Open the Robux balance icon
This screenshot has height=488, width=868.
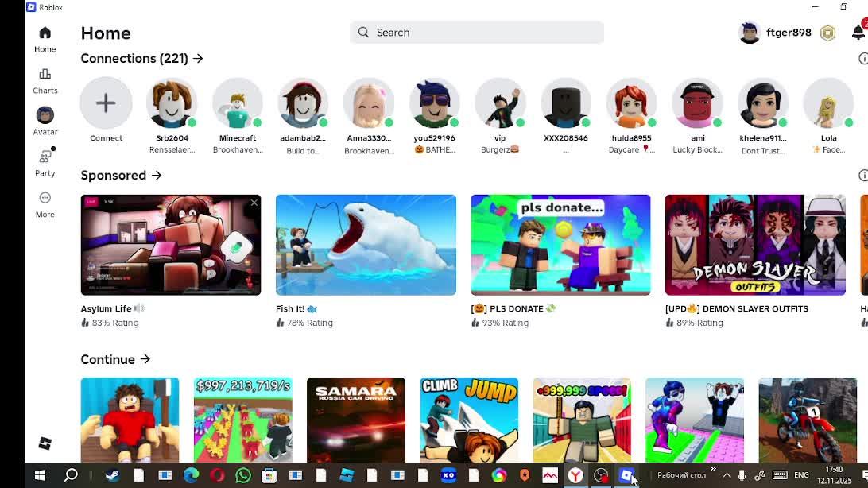[827, 33]
